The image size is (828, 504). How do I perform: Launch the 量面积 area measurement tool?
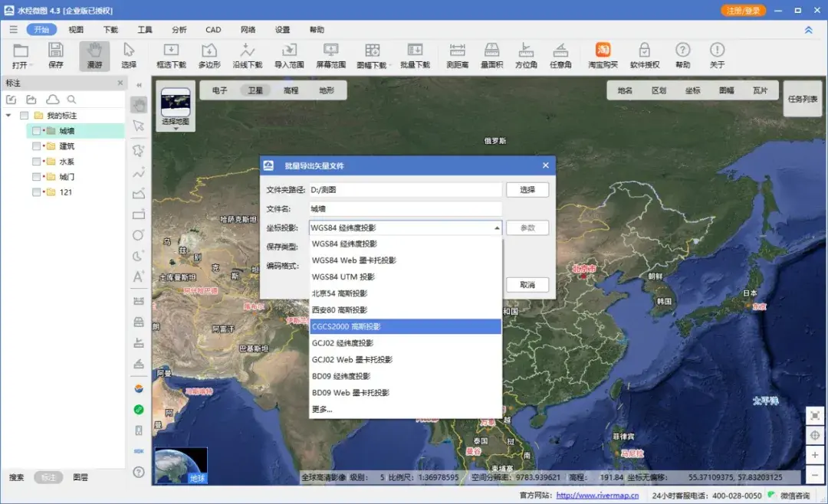(x=491, y=54)
